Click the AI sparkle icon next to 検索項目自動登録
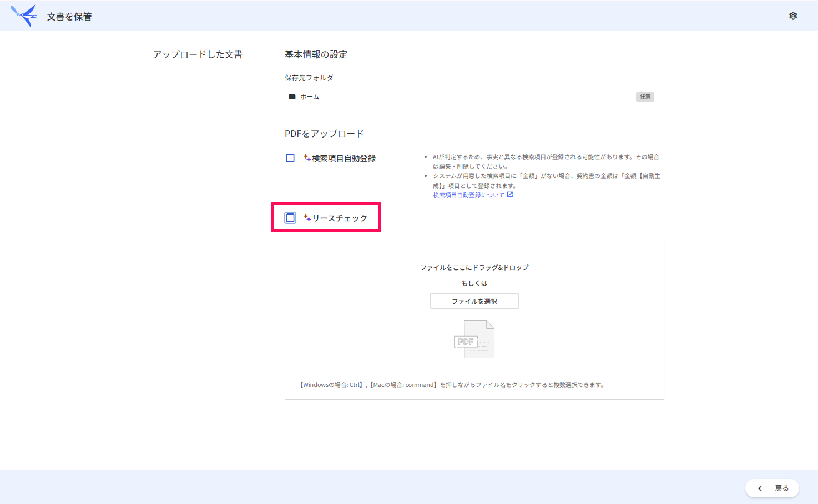This screenshot has width=818, height=504. point(306,157)
